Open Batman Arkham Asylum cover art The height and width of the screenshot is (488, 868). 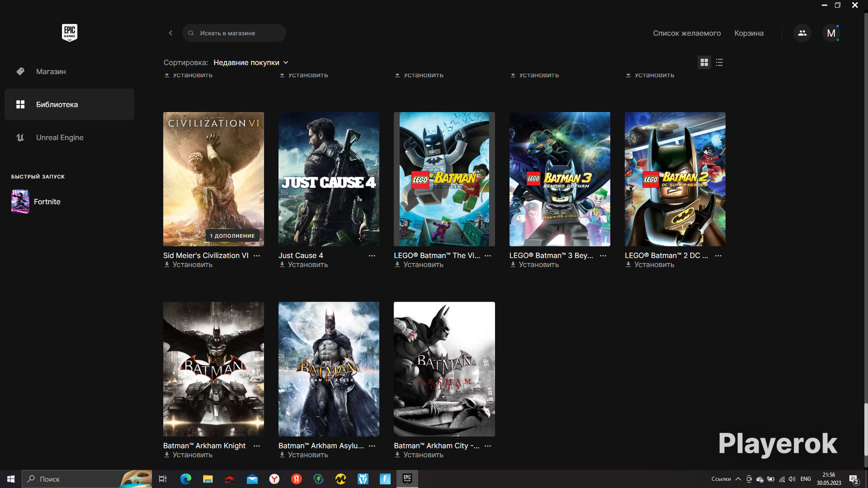click(x=329, y=369)
